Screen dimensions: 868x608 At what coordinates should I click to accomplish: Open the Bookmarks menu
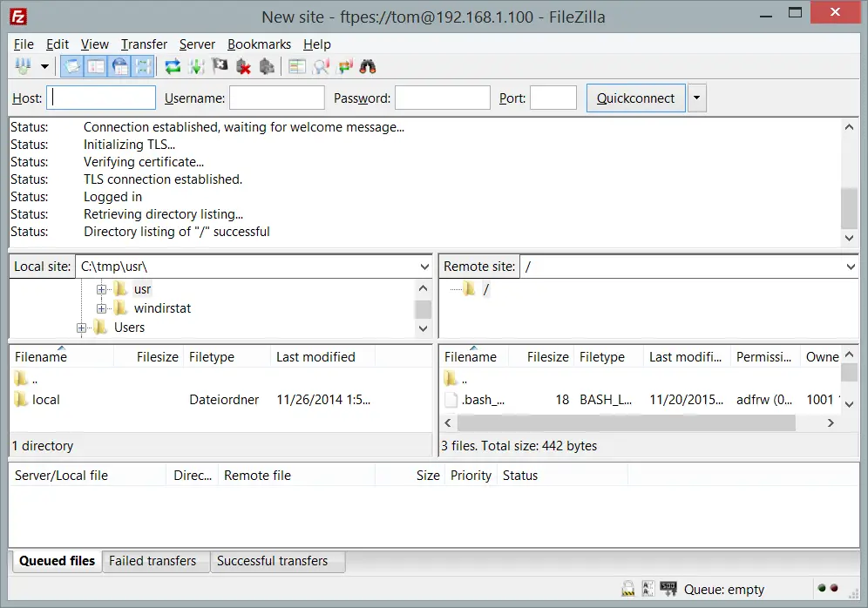pos(259,44)
